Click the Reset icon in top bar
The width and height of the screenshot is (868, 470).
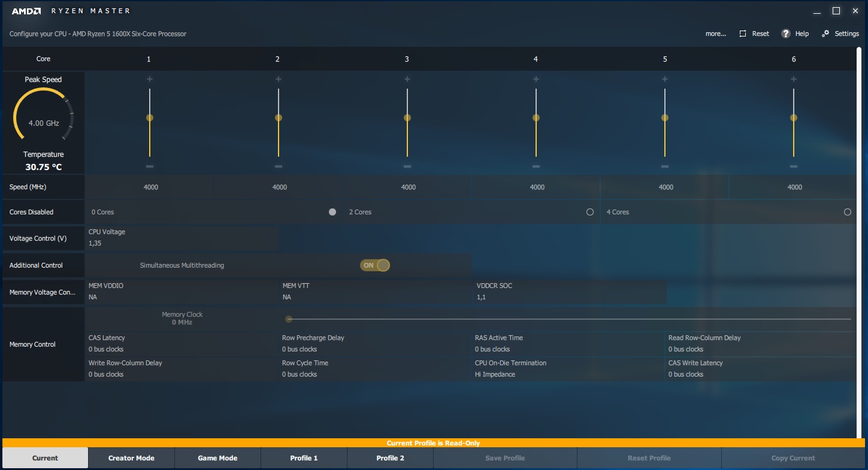(743, 34)
